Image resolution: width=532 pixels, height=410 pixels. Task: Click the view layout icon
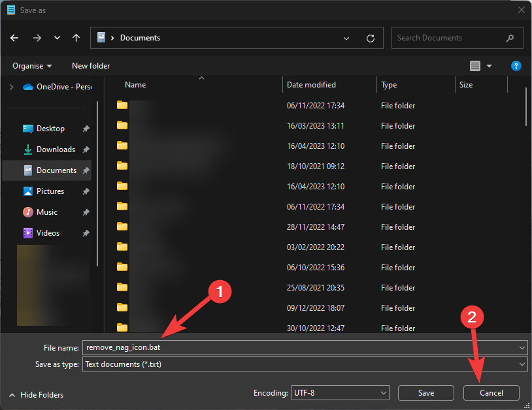(475, 66)
